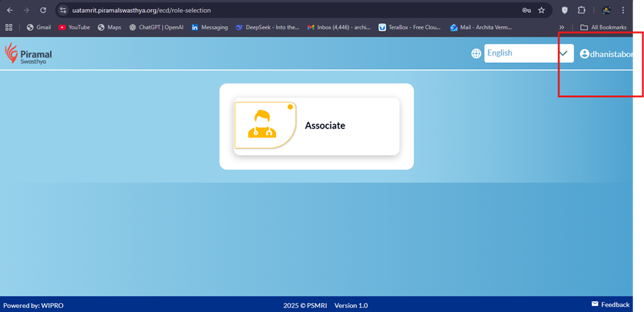Bookmark this page with star icon
The height and width of the screenshot is (312, 644).
pos(541,10)
